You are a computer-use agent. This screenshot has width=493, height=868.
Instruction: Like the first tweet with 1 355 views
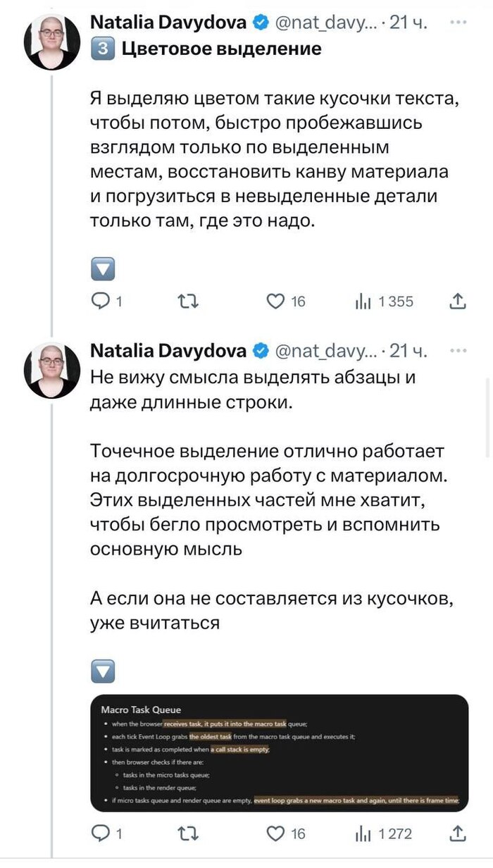tap(275, 302)
